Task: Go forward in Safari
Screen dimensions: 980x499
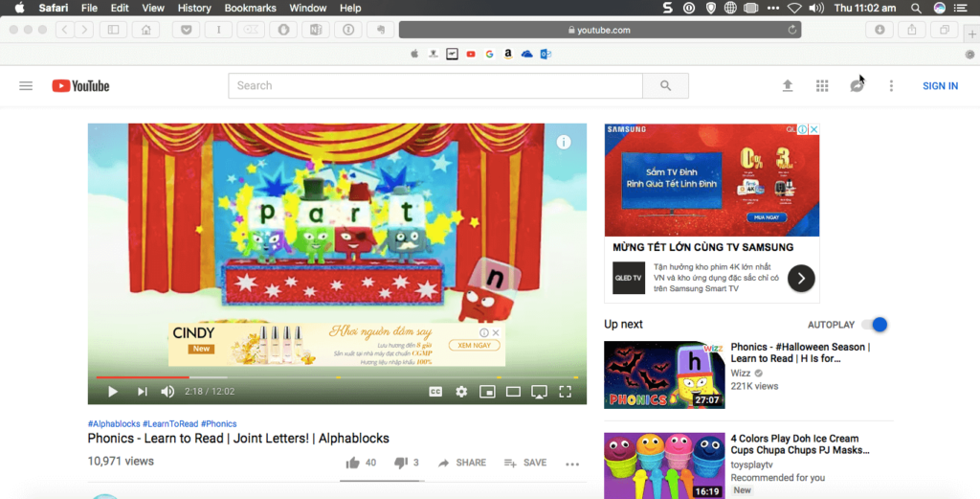Action: 84,30
